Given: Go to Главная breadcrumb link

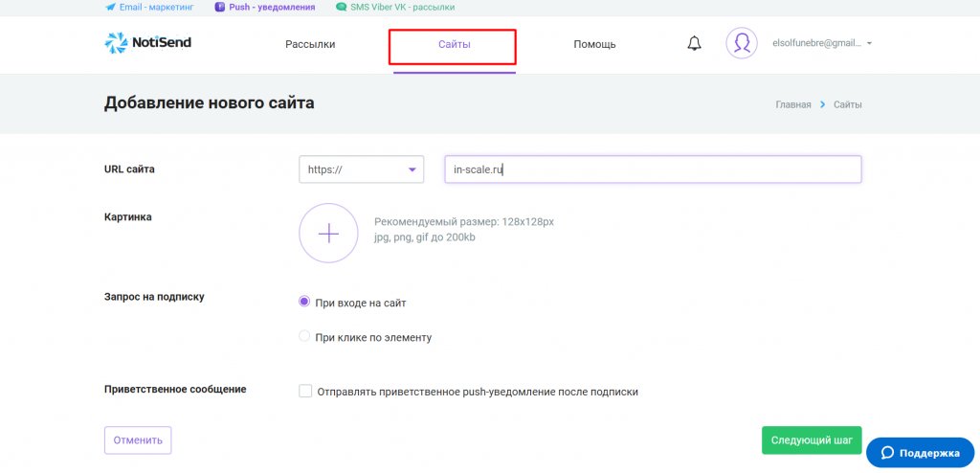Looking at the screenshot, I should point(793,104).
